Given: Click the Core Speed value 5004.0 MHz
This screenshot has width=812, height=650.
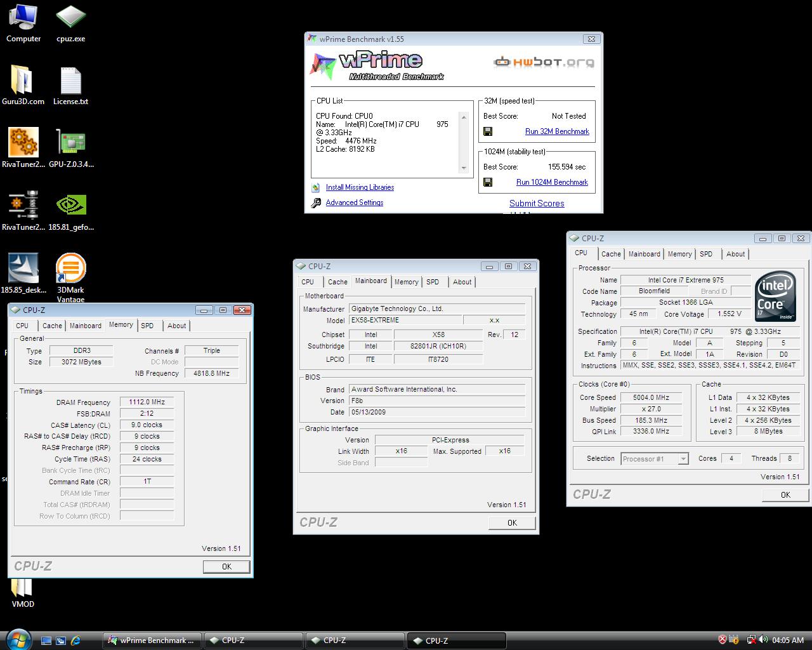Looking at the screenshot, I should click(x=651, y=397).
